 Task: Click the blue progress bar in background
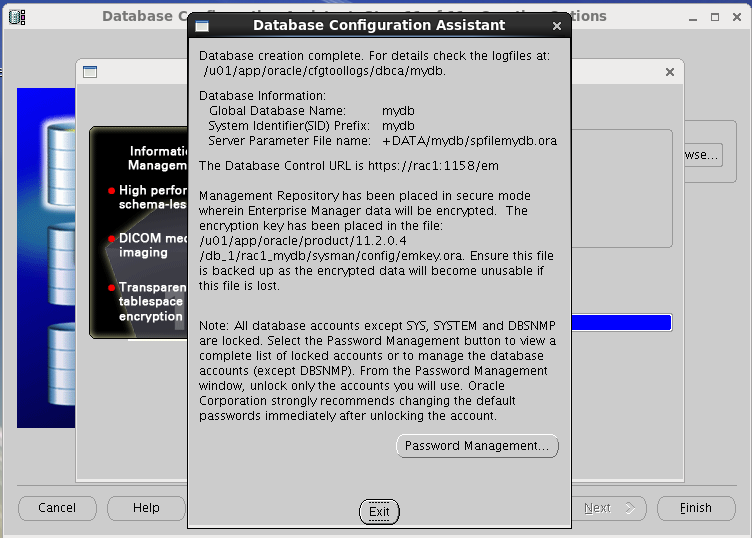[622, 323]
